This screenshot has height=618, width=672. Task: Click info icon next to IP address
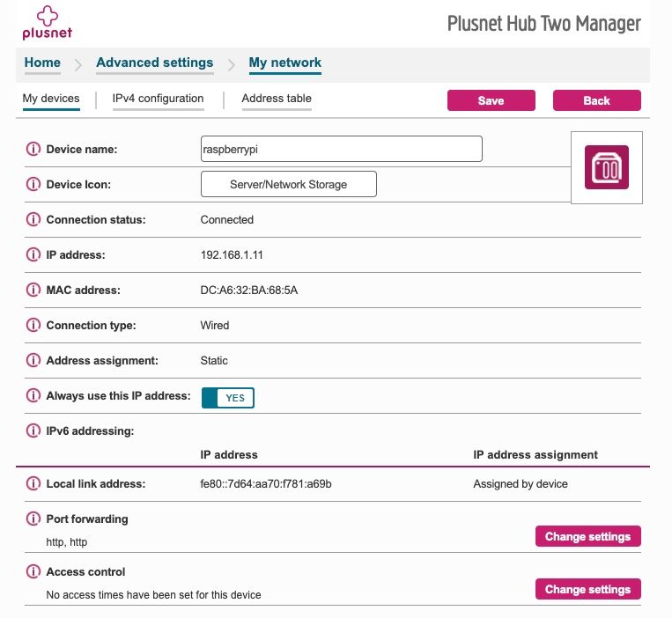click(x=33, y=255)
